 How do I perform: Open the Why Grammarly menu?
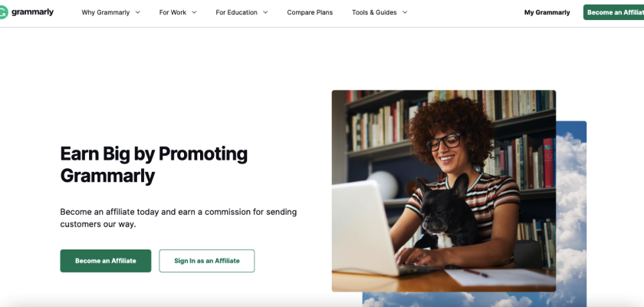tap(111, 12)
